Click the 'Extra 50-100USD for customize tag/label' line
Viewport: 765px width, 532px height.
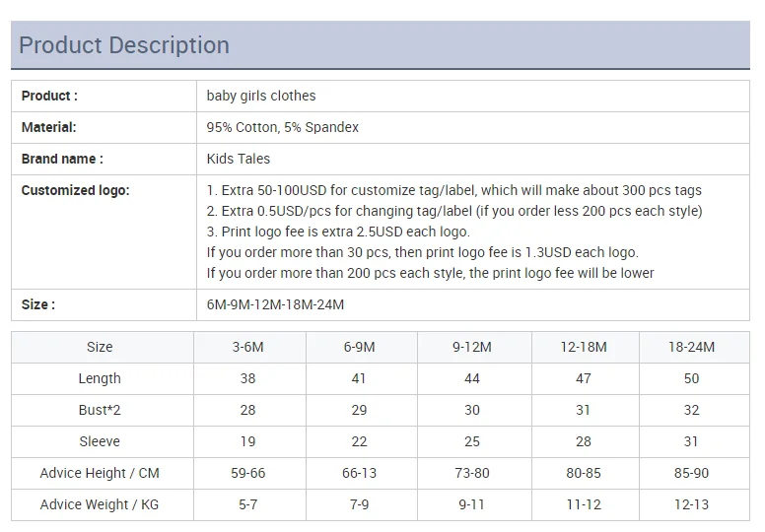click(454, 190)
